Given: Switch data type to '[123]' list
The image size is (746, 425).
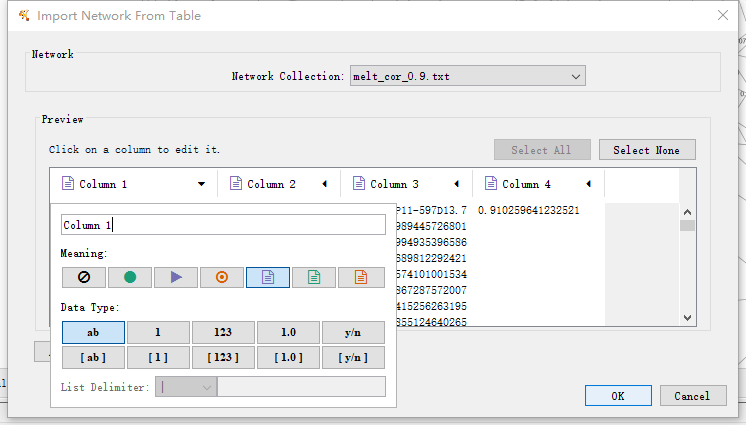Looking at the screenshot, I should click(x=223, y=357).
